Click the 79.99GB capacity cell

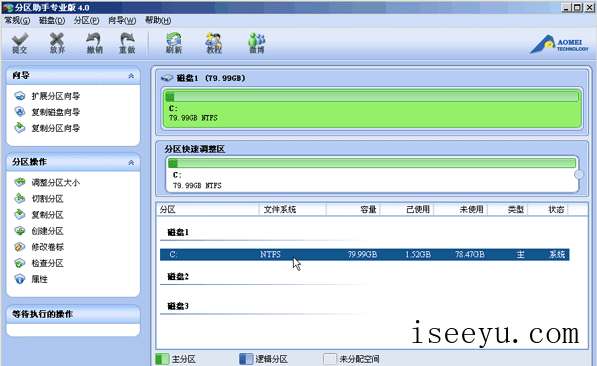pos(362,254)
